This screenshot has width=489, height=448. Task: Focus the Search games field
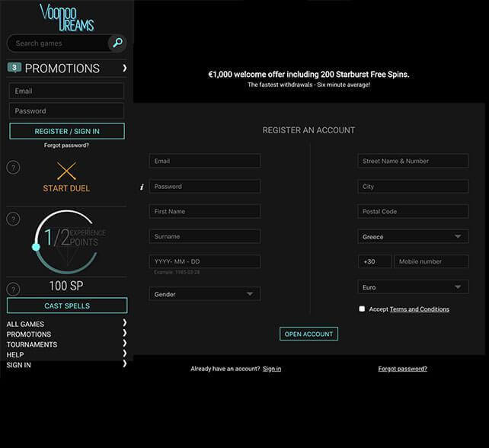[58, 43]
